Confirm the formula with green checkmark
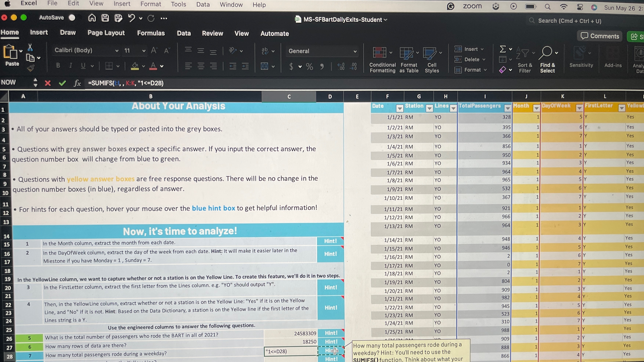Viewport: 644px width, 362px height. coord(62,83)
